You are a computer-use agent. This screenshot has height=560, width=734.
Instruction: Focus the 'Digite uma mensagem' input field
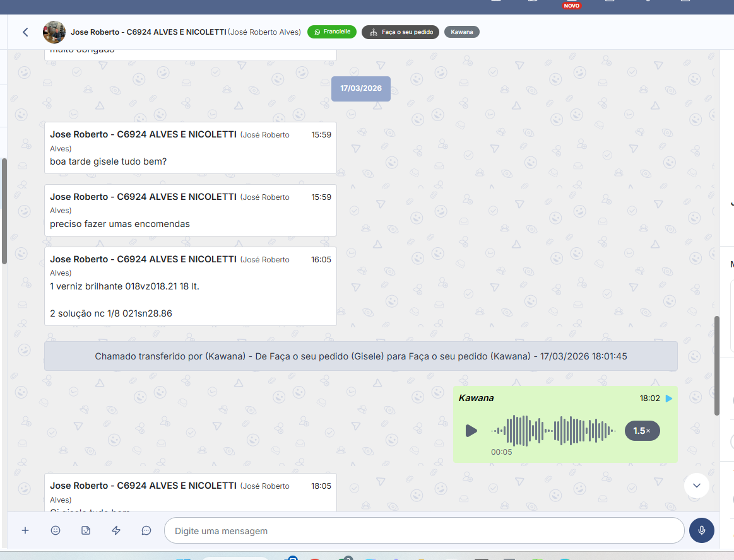click(x=423, y=531)
